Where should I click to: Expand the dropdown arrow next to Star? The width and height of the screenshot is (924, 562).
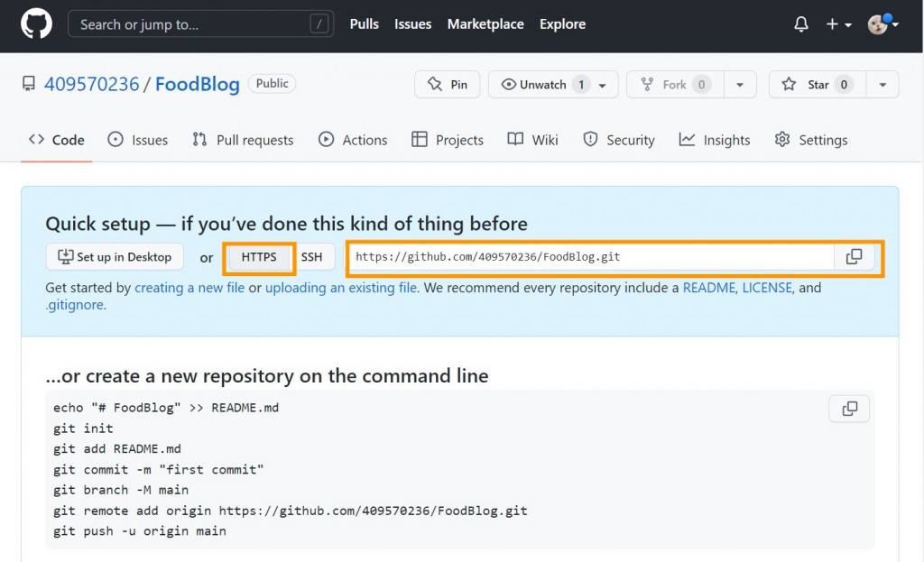882,84
